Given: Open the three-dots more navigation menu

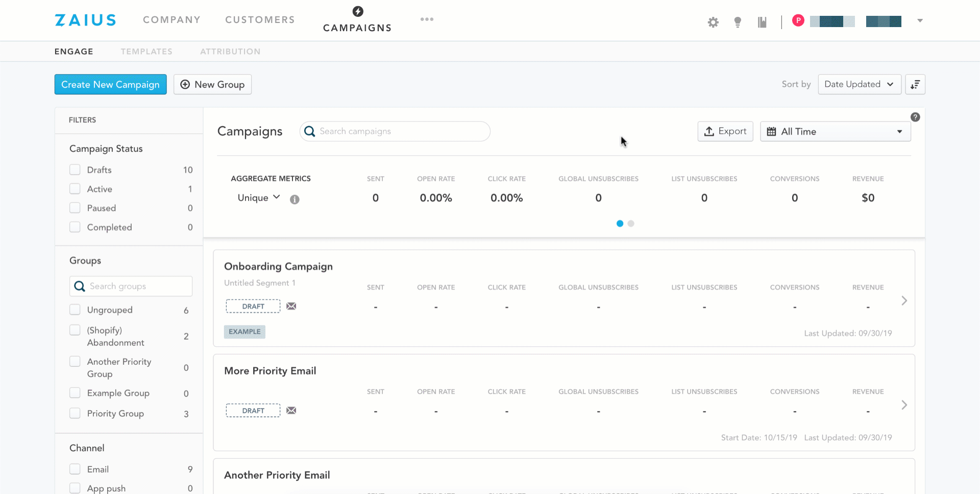Looking at the screenshot, I should (427, 19).
